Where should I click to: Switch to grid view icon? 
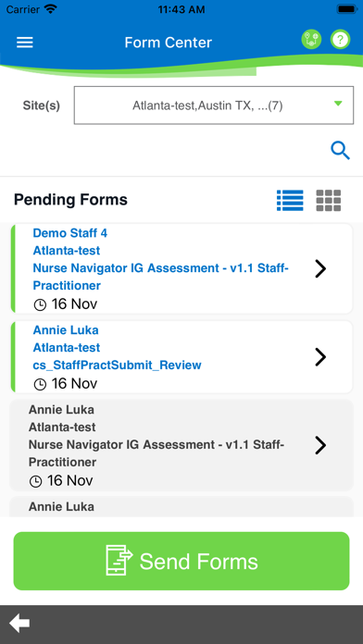coord(329,201)
